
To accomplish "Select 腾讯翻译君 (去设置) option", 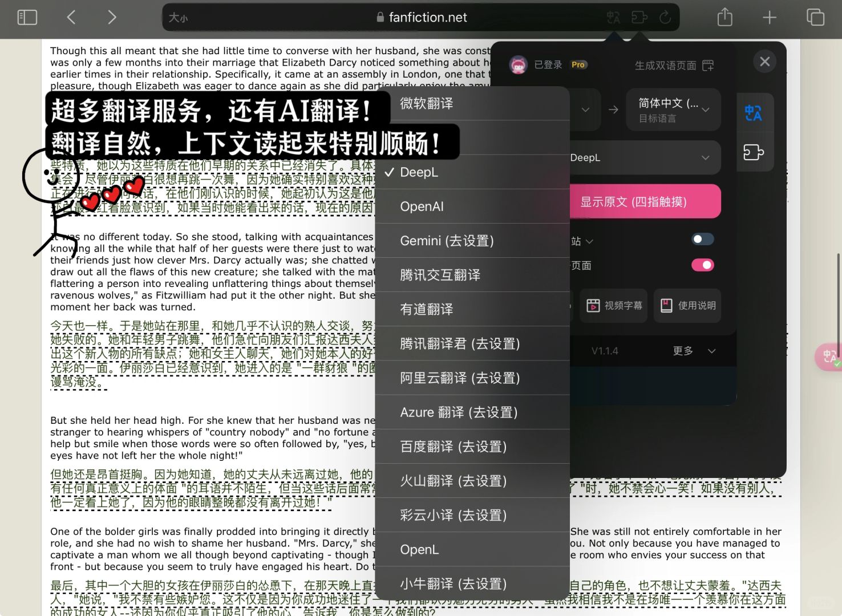I will point(472,343).
